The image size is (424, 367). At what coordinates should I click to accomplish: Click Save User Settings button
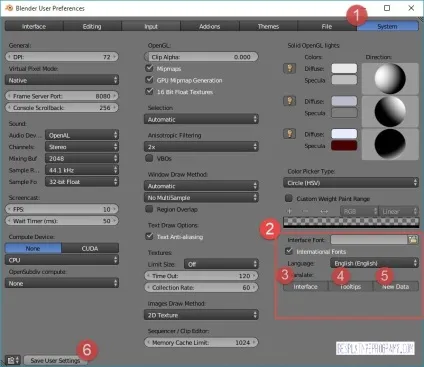coord(55,360)
